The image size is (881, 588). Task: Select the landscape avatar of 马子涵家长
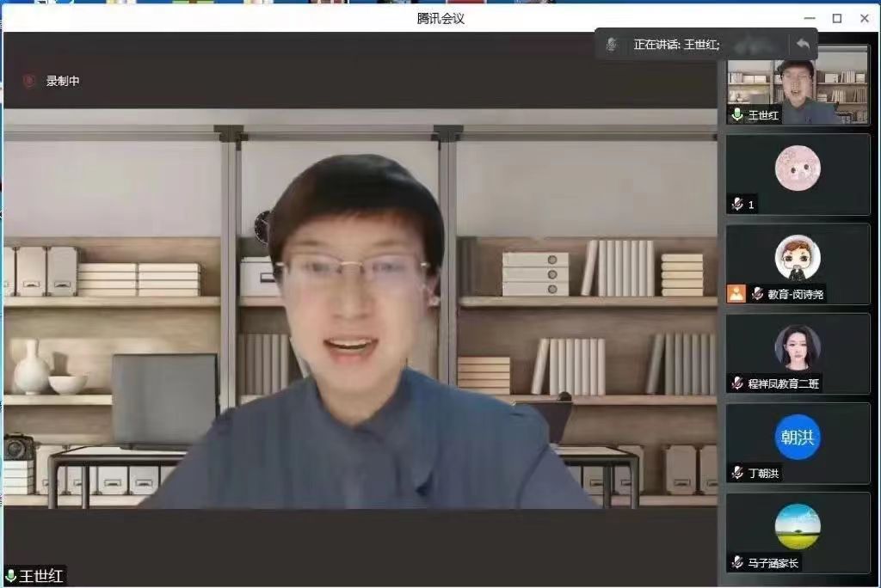[x=798, y=526]
